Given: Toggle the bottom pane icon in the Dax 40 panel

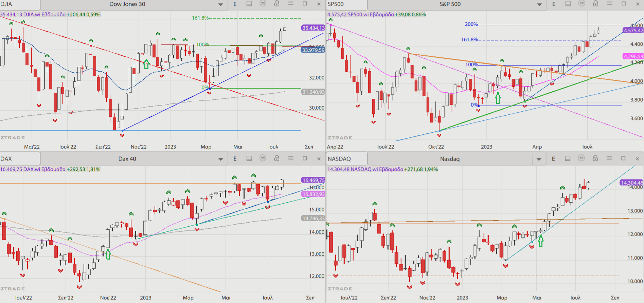Looking at the screenshot, I should pos(249,158).
